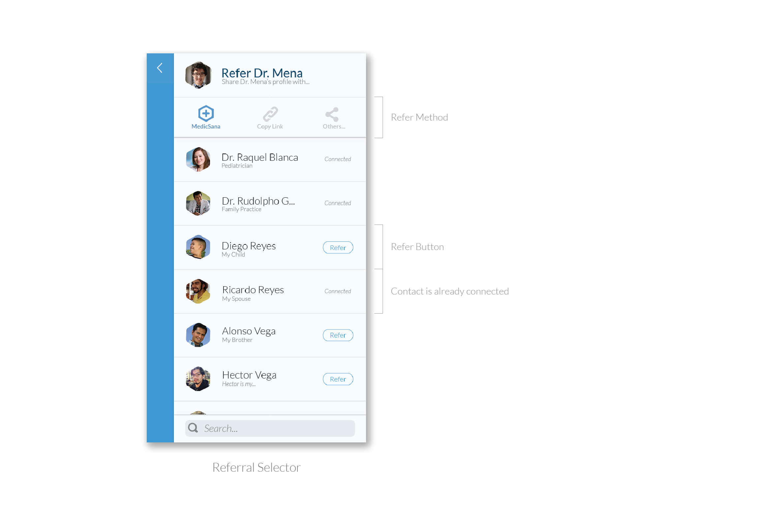This screenshot has height=532, width=769.
Task: Click Dr. Rudolpho's hexagon avatar
Action: 198,203
